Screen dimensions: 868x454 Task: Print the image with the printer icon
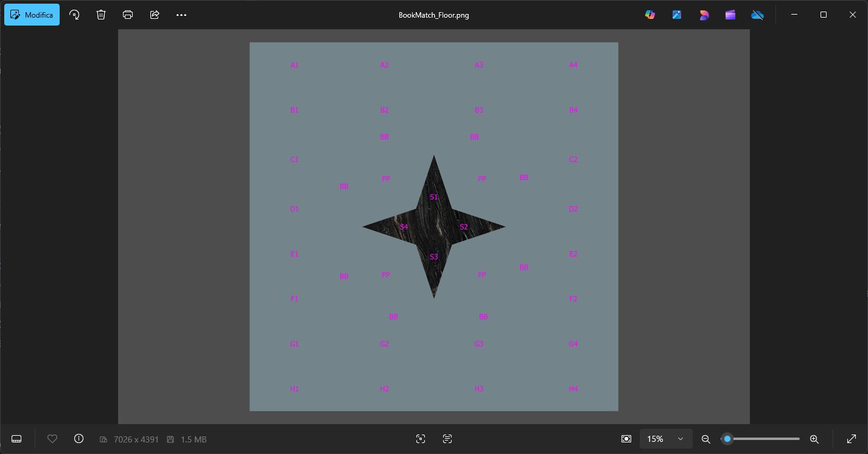(128, 15)
